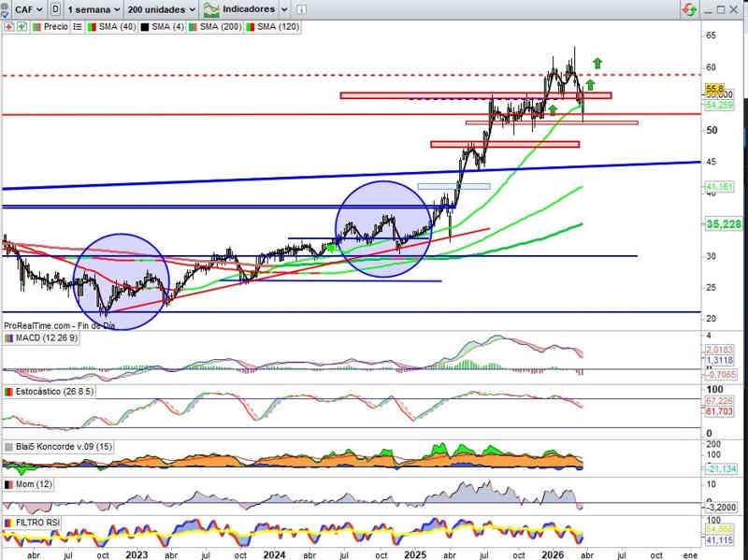Click the green plus icon next to Precio
The image size is (748, 560).
[22, 27]
